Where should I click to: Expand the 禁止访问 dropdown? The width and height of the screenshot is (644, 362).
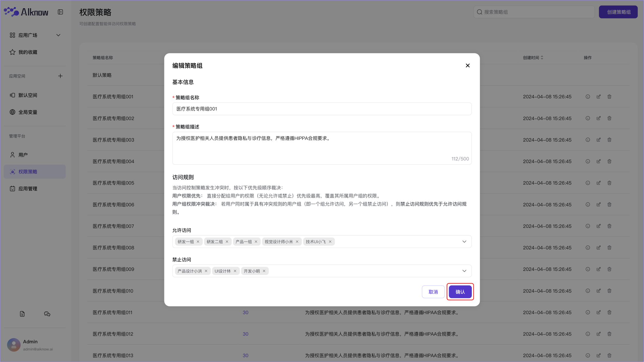click(x=464, y=271)
